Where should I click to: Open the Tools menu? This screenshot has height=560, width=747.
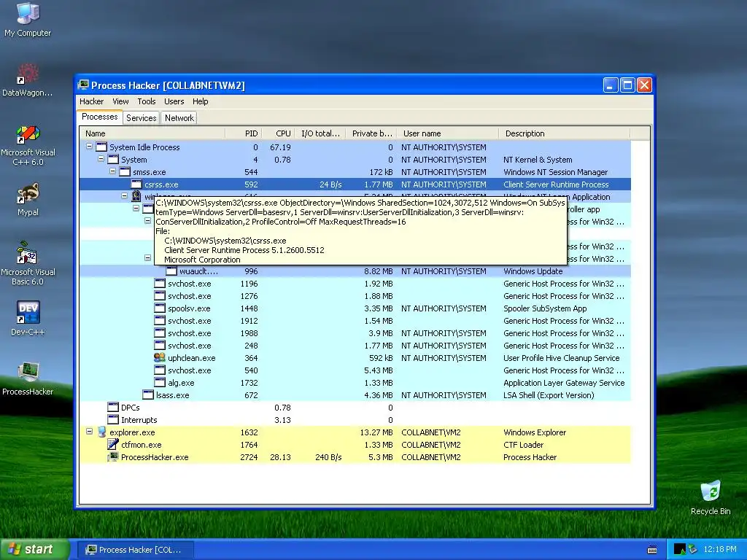pyautogui.click(x=146, y=101)
